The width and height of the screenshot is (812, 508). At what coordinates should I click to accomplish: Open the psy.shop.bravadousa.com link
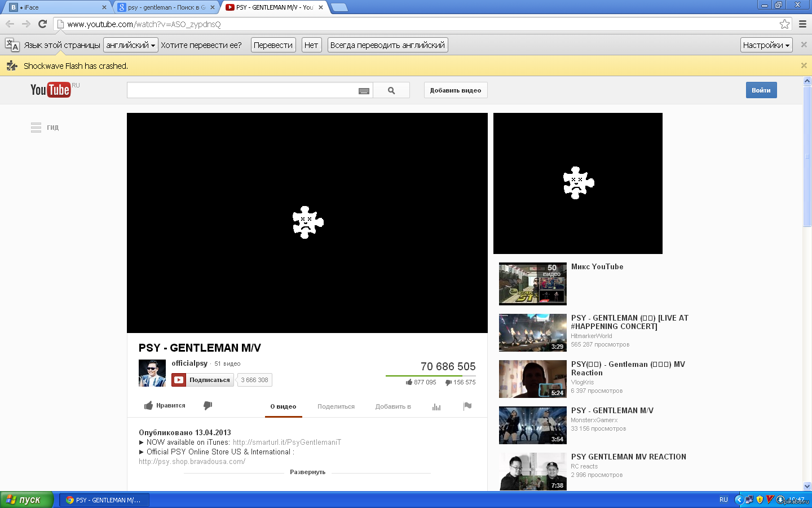pos(192,462)
